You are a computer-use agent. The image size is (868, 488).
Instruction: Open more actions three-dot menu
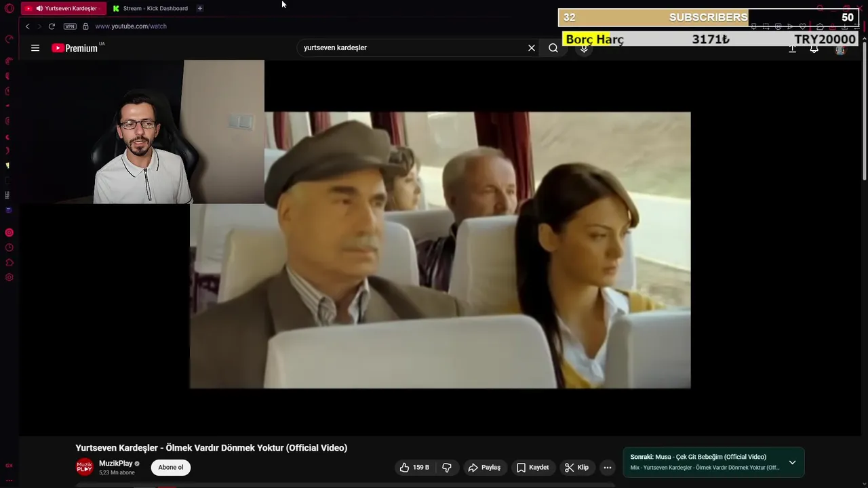(608, 468)
